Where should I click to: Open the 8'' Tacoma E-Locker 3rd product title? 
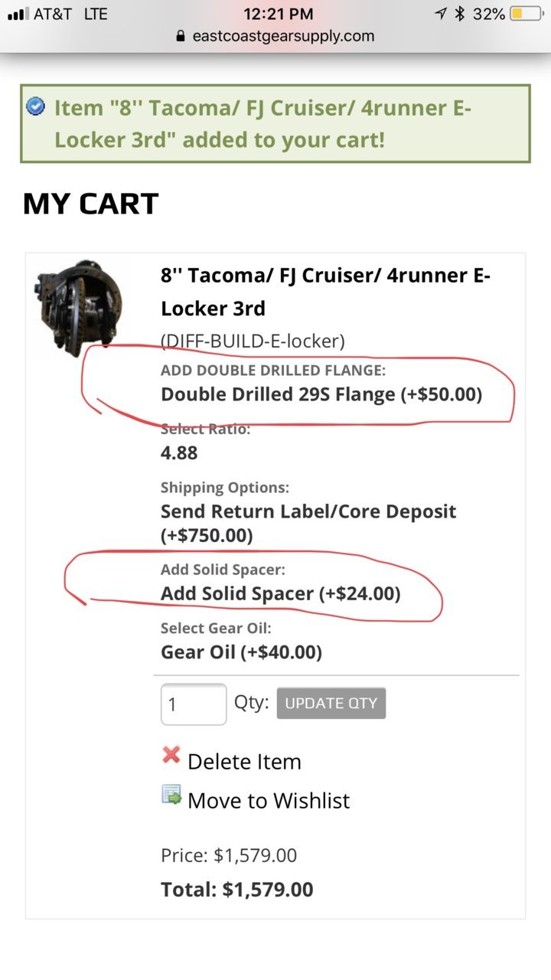(325, 292)
